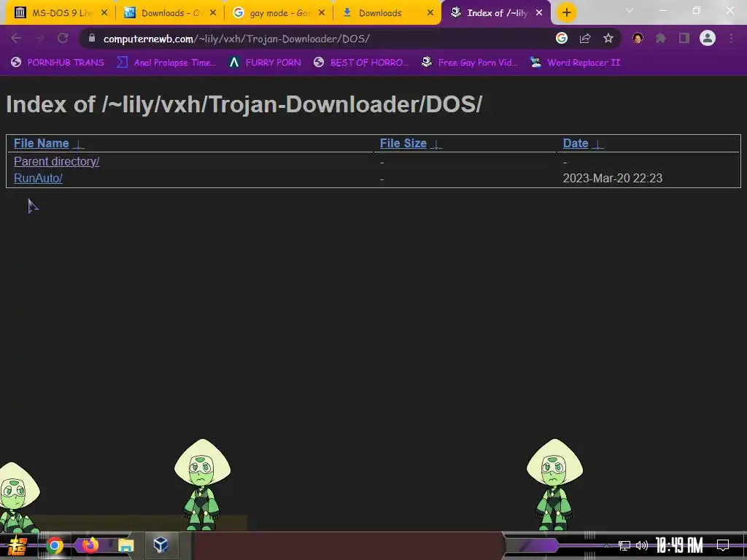
Task: Focus the address bar URL
Action: pos(236,39)
